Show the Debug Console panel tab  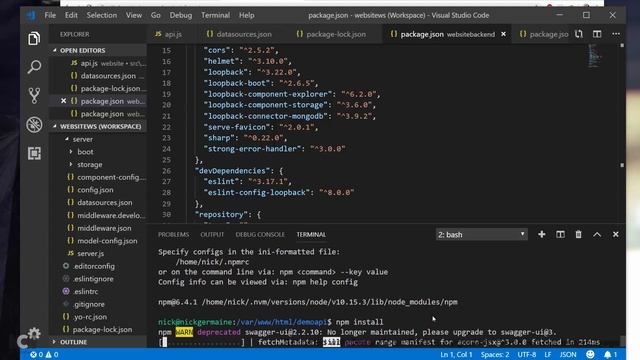[260, 235]
